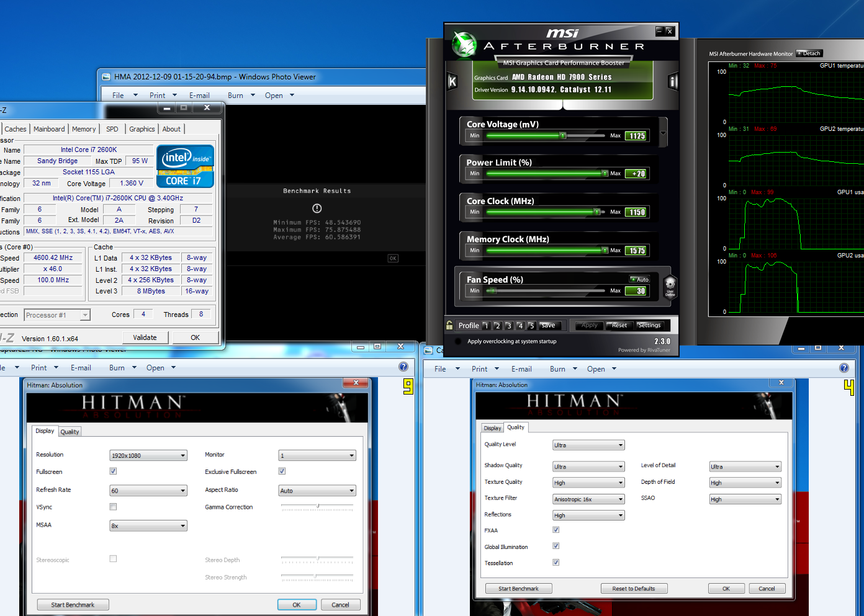The image size is (864, 616).
Task: Load Afterburner profile slot 2
Action: (497, 325)
